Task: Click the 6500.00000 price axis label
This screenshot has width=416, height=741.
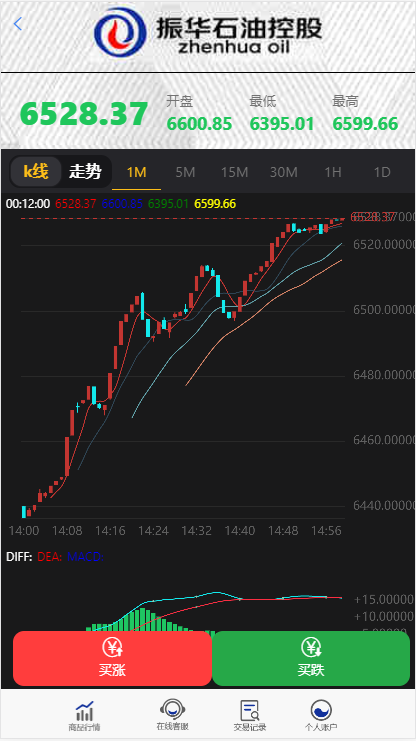Action: click(x=384, y=310)
